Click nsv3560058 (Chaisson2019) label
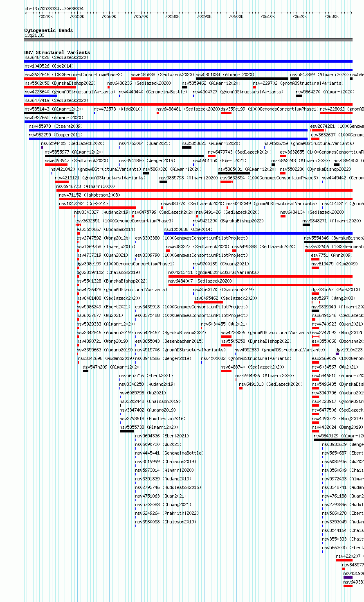 coord(166,522)
